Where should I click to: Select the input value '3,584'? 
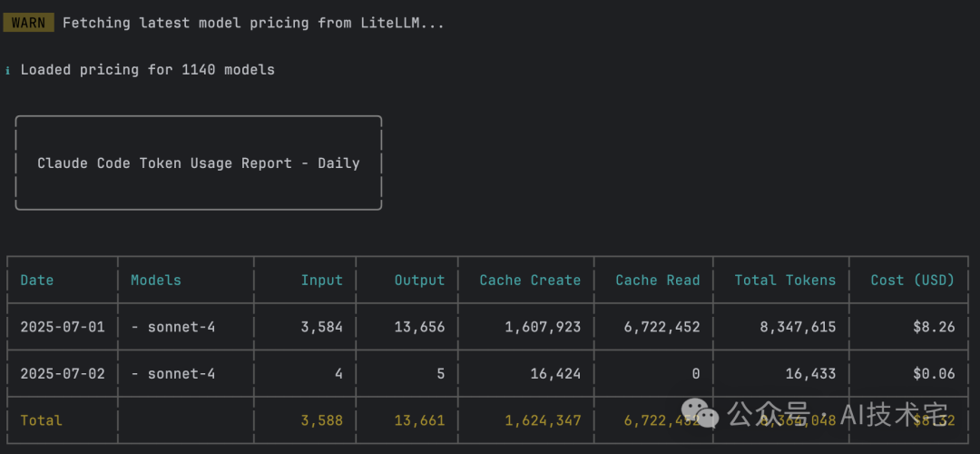322,327
